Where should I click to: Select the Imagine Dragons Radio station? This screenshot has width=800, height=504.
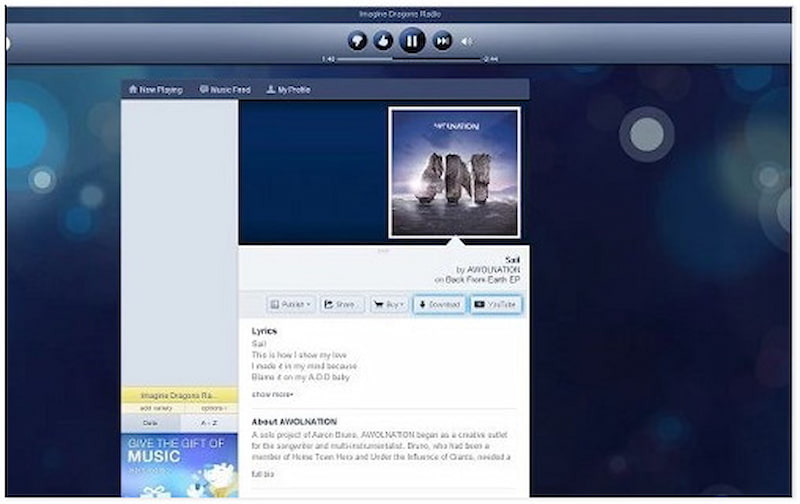pos(180,395)
